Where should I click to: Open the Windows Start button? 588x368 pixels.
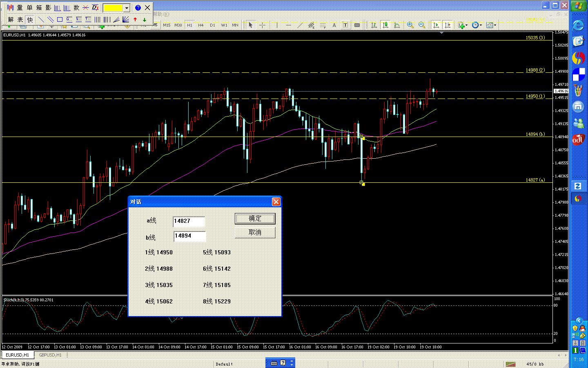point(579,6)
